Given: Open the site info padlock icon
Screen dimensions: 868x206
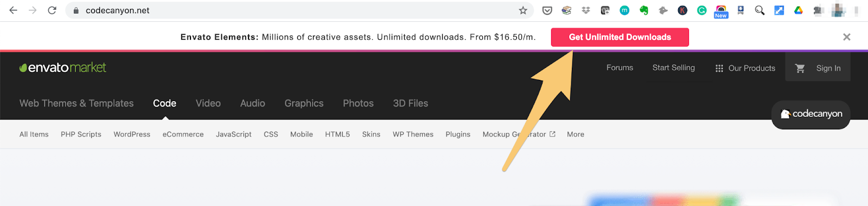Looking at the screenshot, I should pos(76,10).
